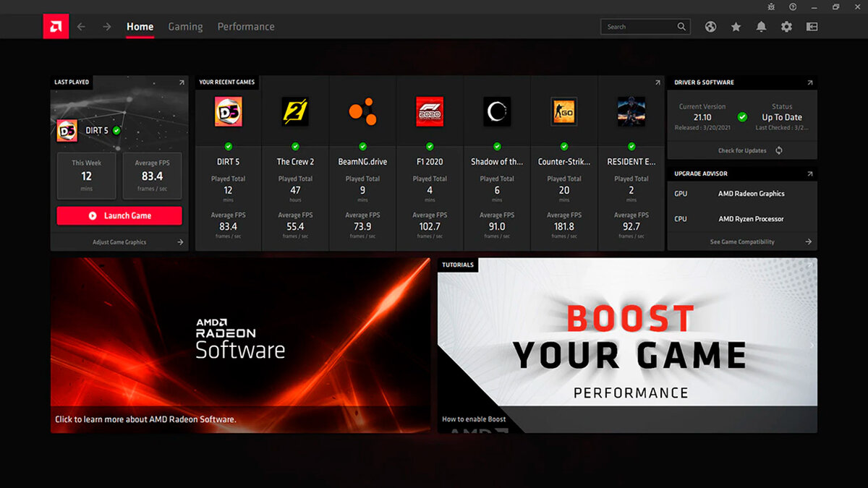Open See Game Compatibility
Image resolution: width=868 pixels, height=488 pixels.
tap(742, 242)
